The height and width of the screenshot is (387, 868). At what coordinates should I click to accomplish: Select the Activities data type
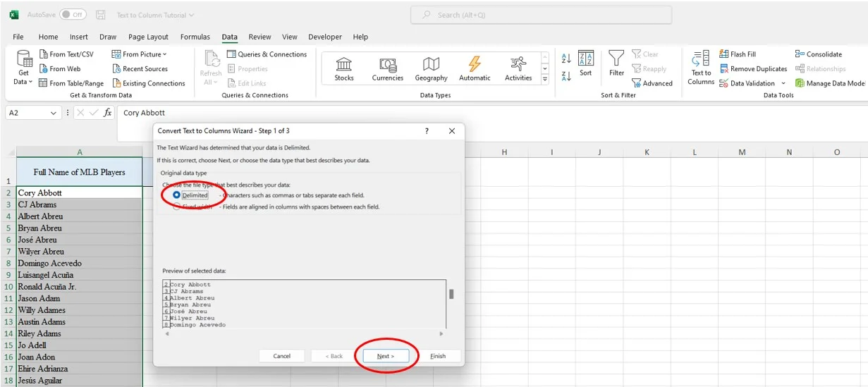click(x=518, y=69)
